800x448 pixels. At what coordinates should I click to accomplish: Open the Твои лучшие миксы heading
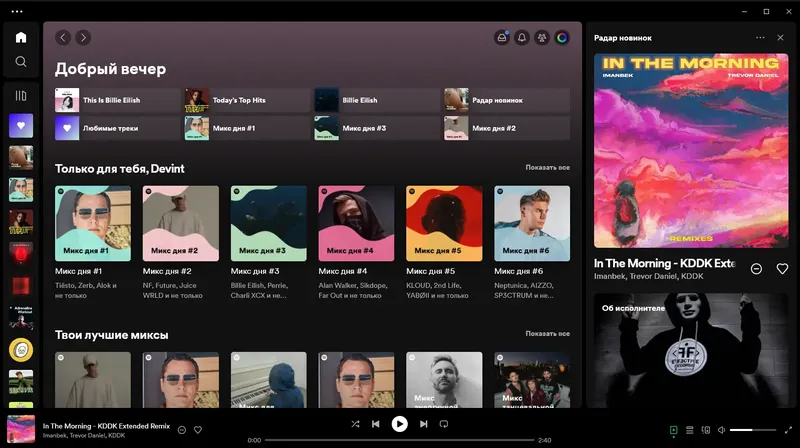tap(112, 335)
